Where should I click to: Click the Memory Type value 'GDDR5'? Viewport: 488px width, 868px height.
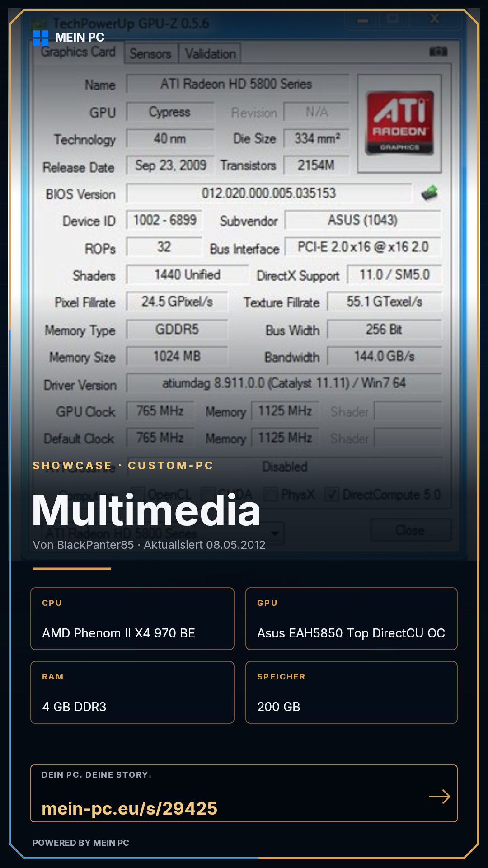(x=177, y=329)
